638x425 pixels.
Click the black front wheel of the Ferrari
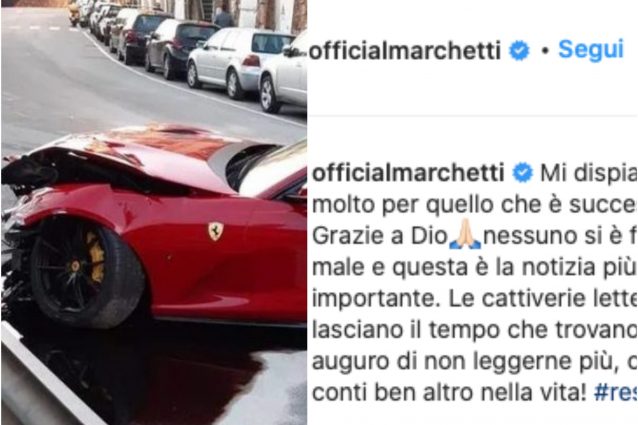86,270
